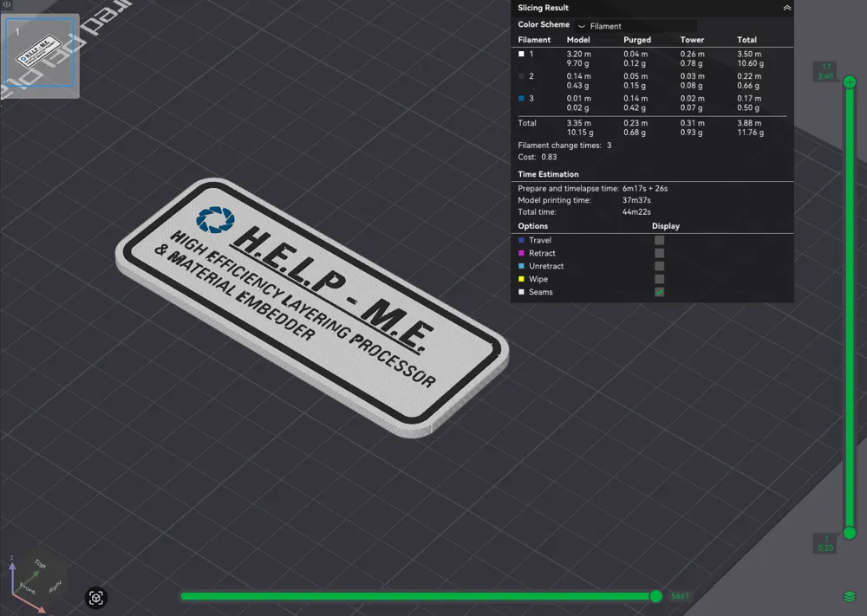Click the bottom handle of layer slider

pos(850,533)
